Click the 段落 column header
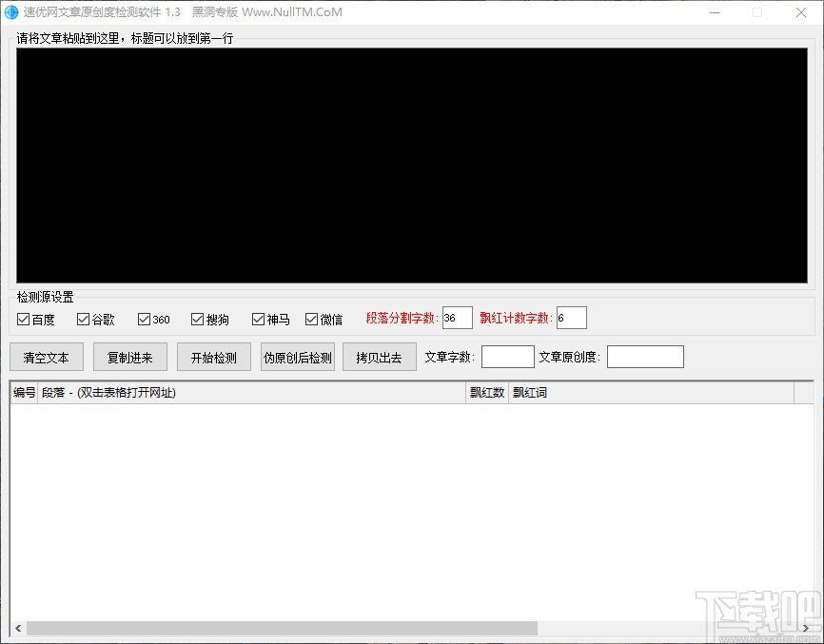 (252, 392)
